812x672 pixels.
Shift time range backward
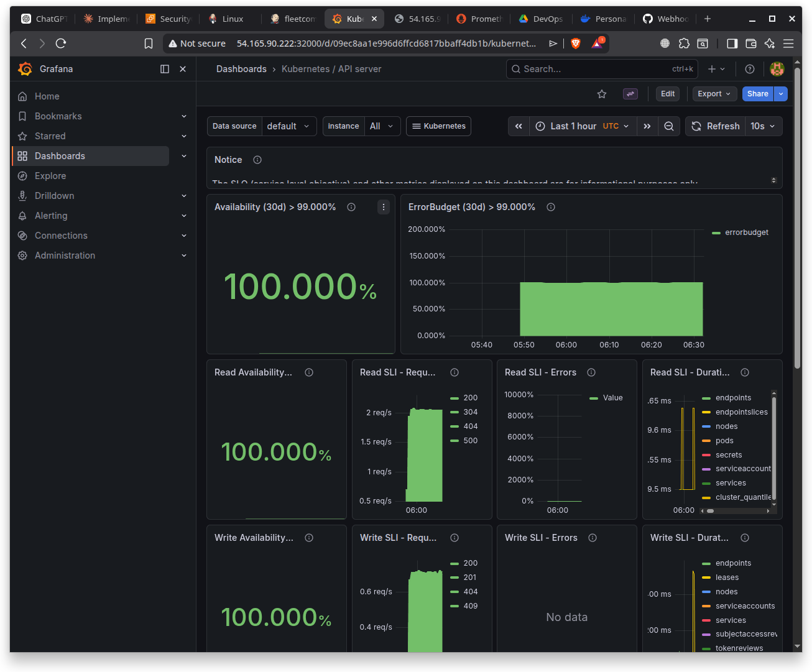519,126
